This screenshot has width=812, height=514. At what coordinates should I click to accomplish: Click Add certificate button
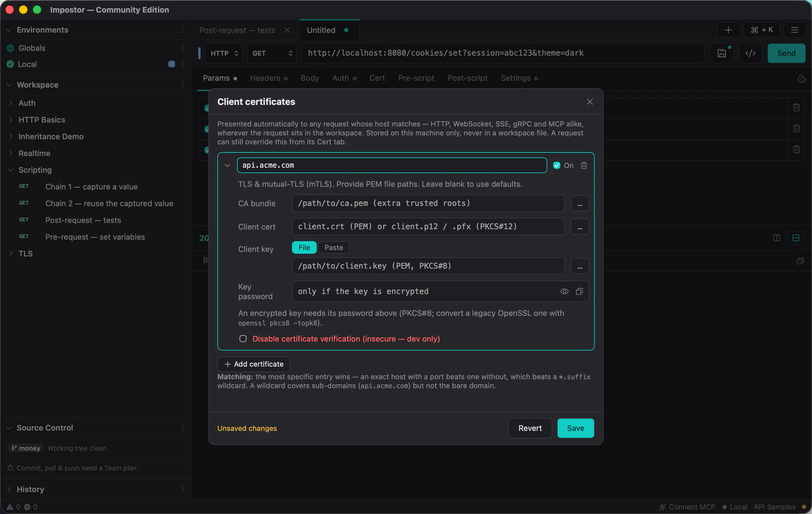(254, 364)
